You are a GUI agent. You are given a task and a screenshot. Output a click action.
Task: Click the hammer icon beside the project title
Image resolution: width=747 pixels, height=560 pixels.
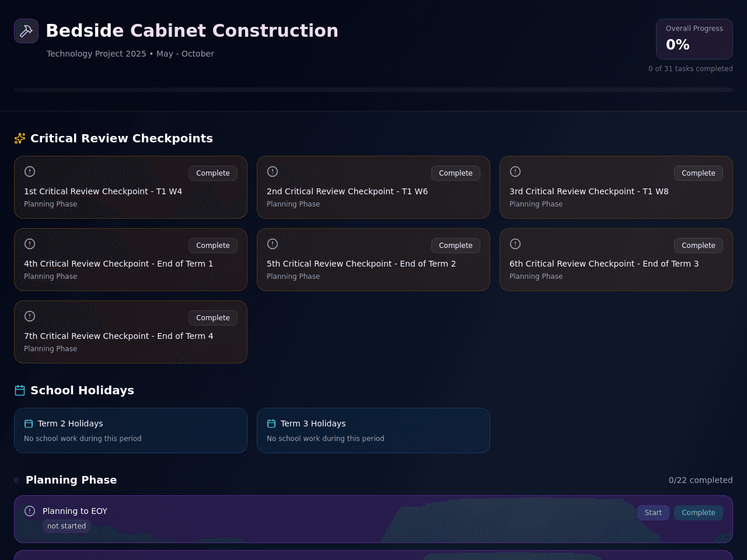(26, 31)
